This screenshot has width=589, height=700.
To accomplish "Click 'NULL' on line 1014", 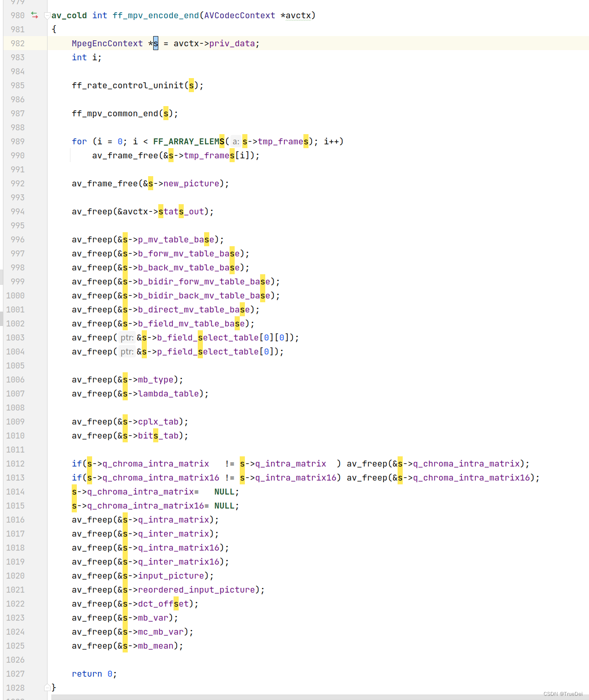I will (224, 492).
